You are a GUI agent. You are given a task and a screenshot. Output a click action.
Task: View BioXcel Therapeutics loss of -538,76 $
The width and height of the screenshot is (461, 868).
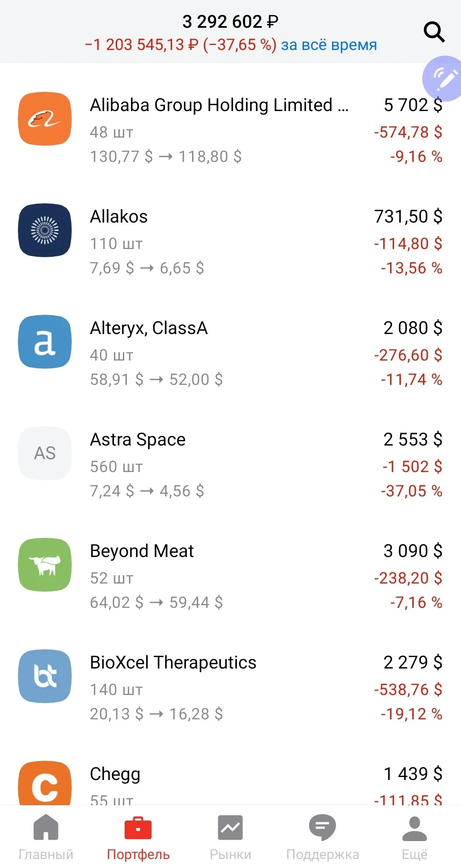408,689
